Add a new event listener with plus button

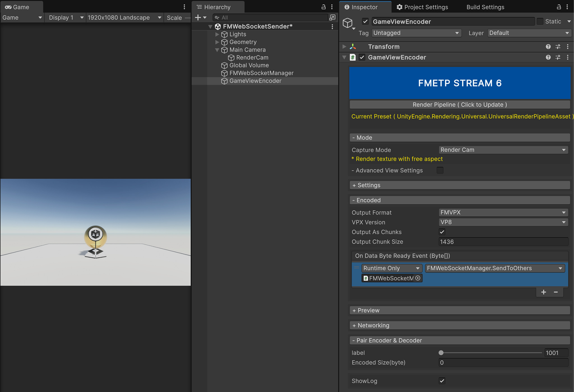tap(543, 292)
